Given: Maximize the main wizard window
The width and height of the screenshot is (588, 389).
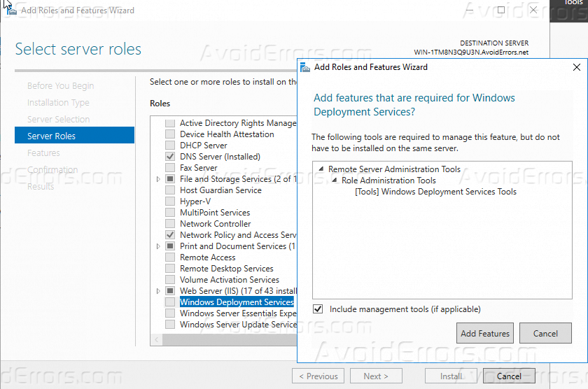Looking at the screenshot, I should point(501,10).
